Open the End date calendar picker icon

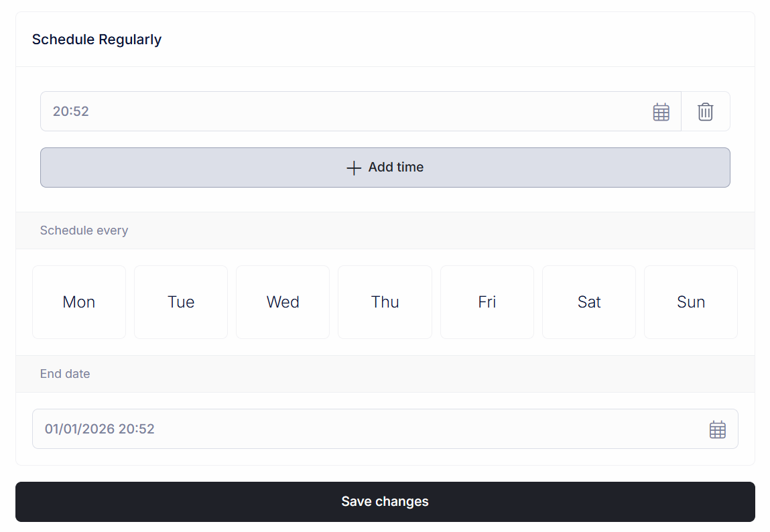[x=717, y=429]
